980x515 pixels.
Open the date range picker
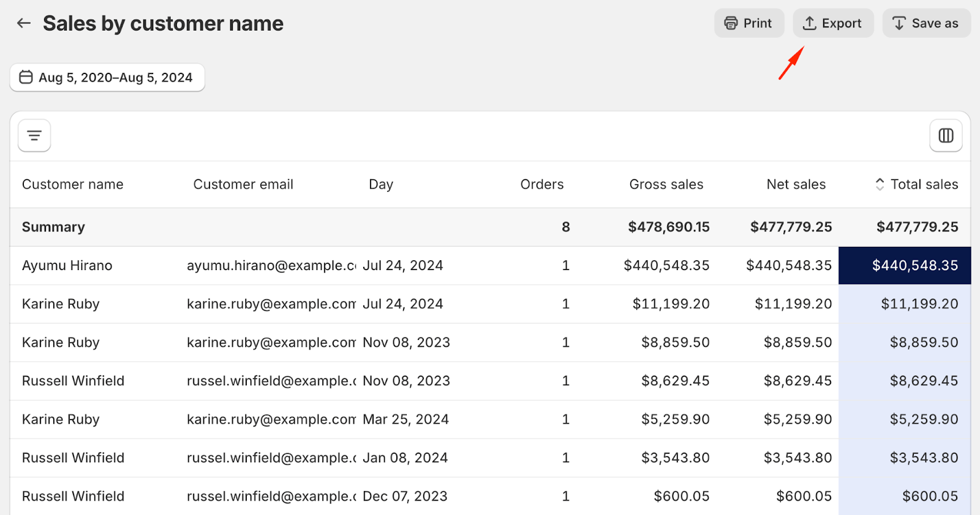pos(107,78)
